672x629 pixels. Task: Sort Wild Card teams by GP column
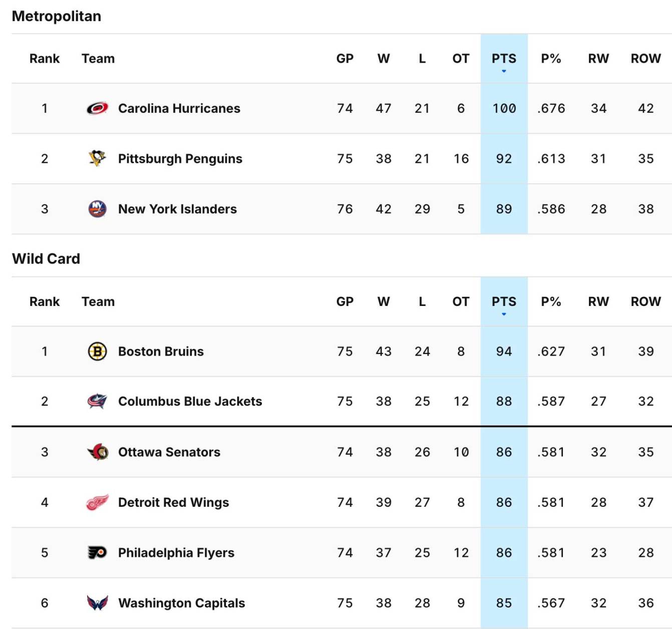pos(346,301)
